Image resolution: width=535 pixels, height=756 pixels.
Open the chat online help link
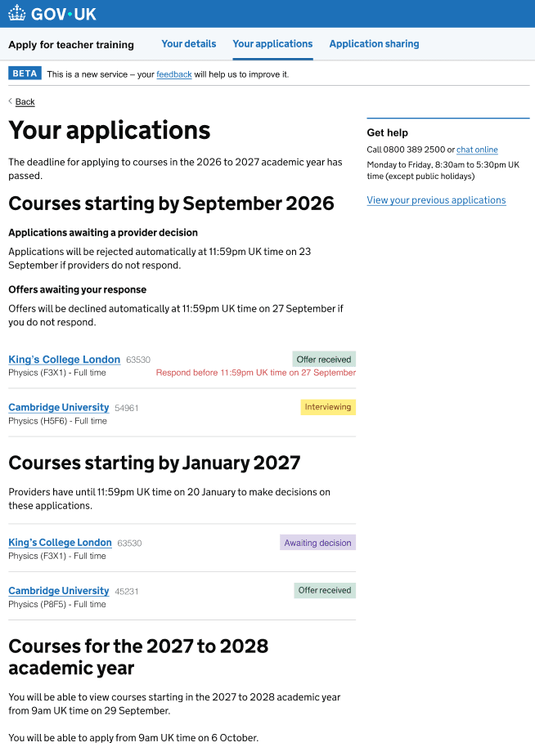click(x=477, y=150)
